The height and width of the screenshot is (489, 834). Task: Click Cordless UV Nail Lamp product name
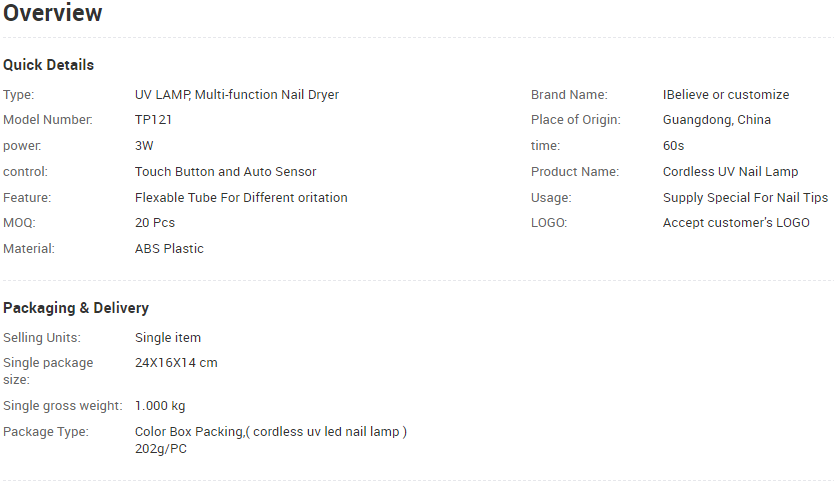[730, 172]
